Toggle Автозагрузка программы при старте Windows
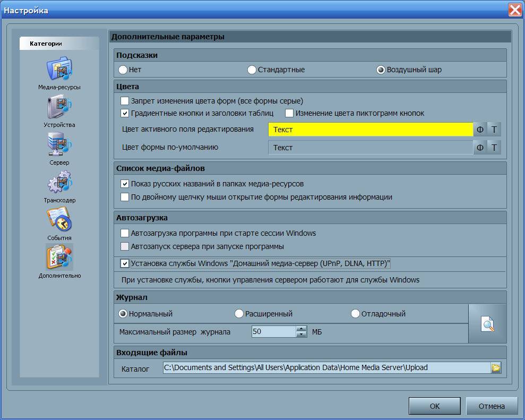 tap(125, 233)
